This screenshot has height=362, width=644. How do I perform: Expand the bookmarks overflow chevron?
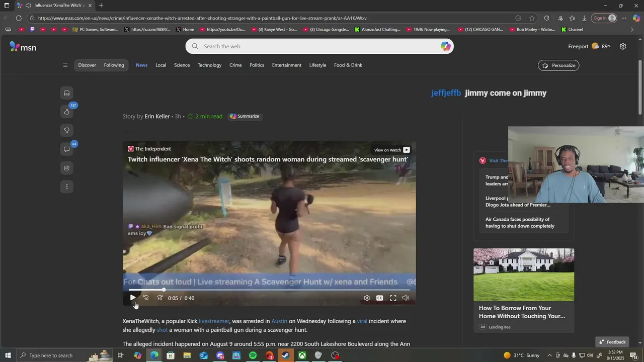click(632, 30)
